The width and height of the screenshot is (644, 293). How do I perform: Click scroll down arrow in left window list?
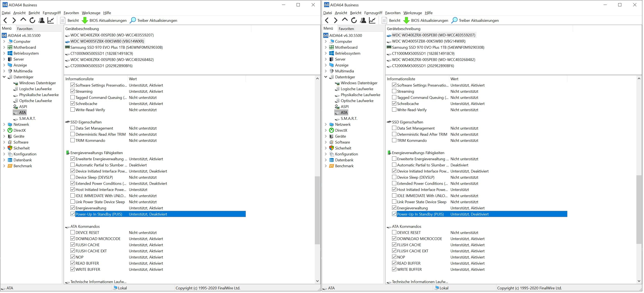[x=317, y=281]
